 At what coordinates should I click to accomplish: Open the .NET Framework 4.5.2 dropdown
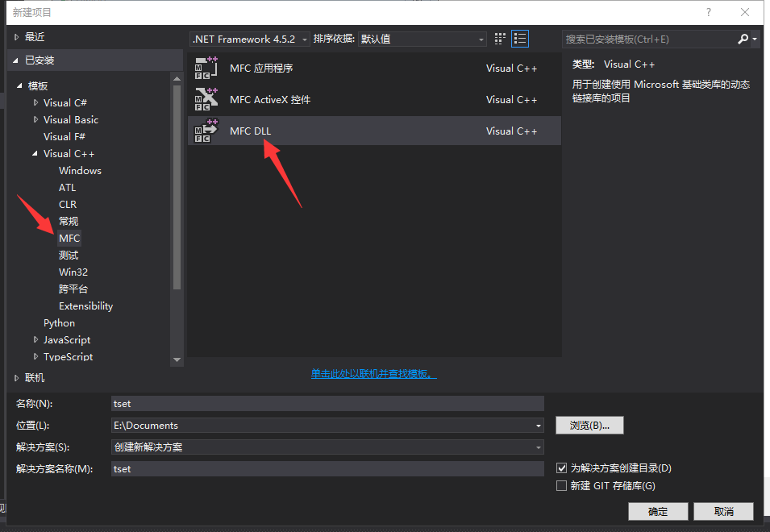click(x=250, y=39)
